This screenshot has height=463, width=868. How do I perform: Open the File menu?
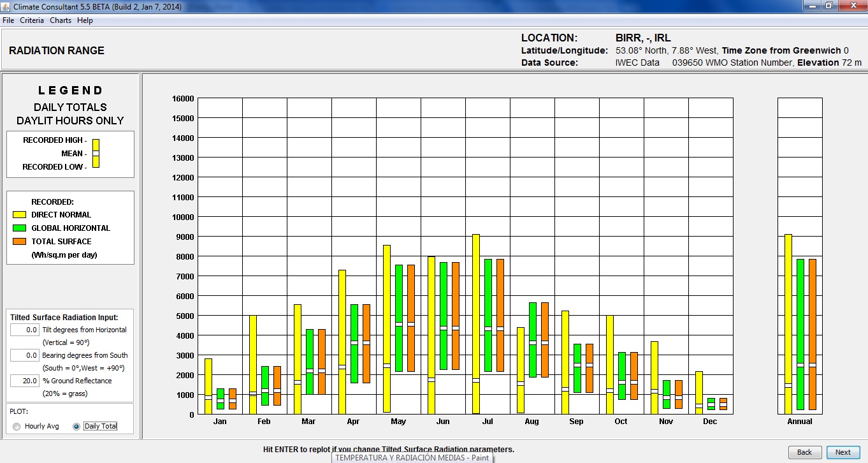click(8, 20)
